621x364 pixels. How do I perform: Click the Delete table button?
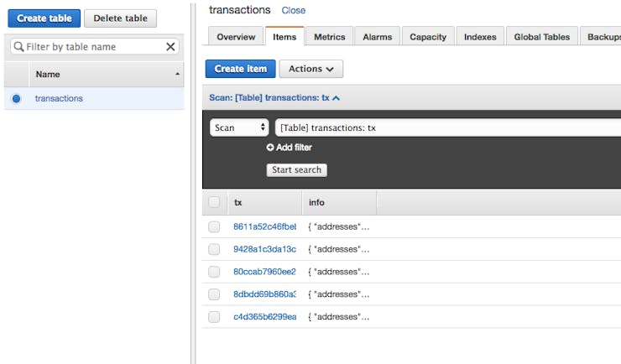(x=120, y=18)
